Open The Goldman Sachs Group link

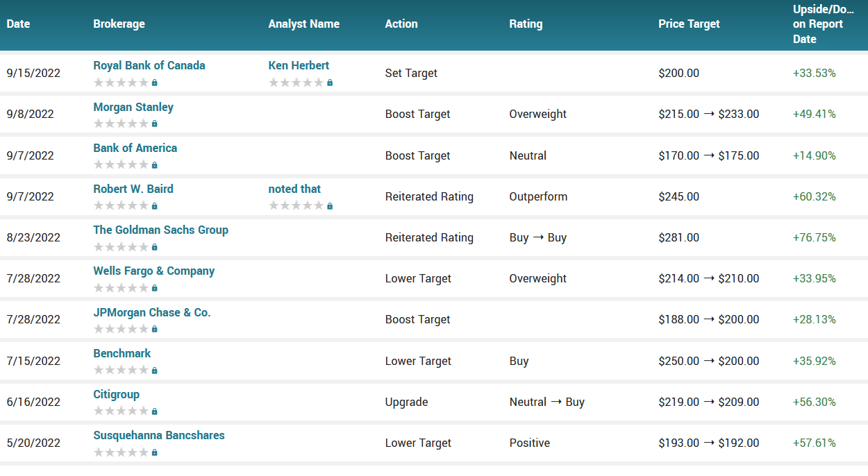coord(161,230)
